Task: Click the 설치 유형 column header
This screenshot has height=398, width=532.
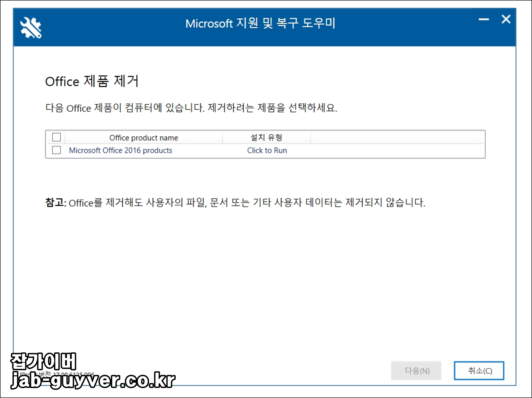Action: point(266,138)
